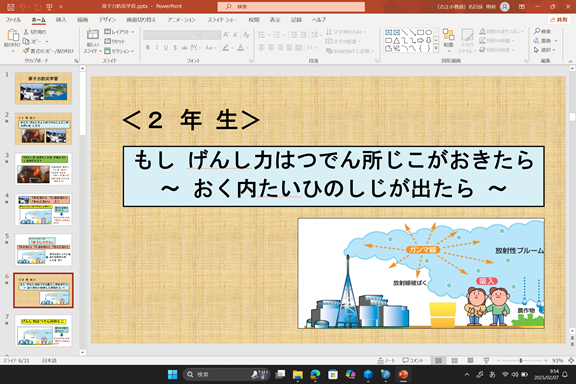This screenshot has width=576, height=384.
Task: Click Fit Slide to Window icon
Action: [x=571, y=360]
